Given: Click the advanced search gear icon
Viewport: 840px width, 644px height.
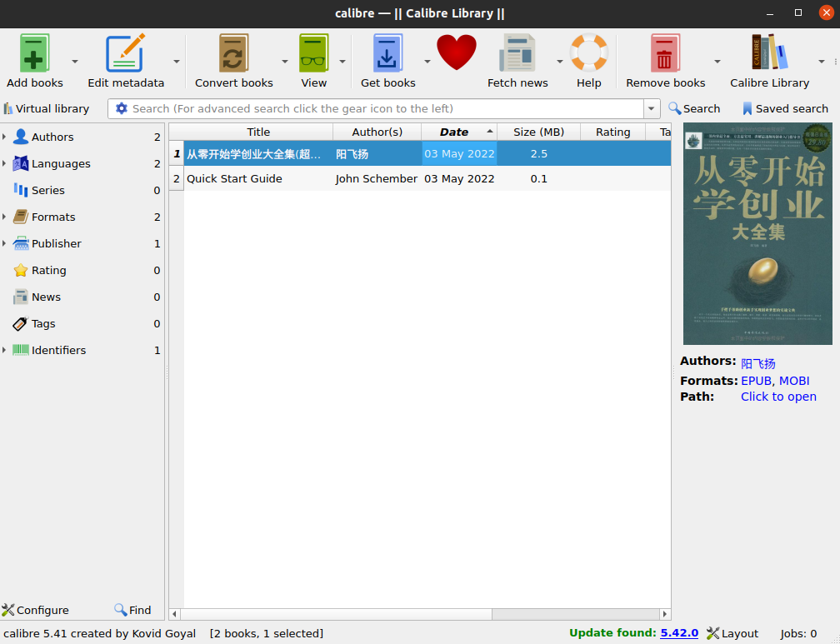Looking at the screenshot, I should (x=122, y=108).
